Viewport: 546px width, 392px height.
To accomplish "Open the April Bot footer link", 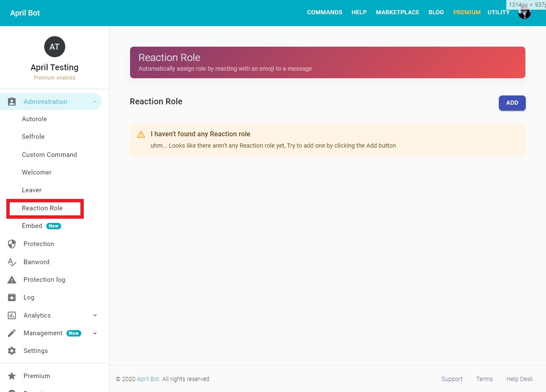I will pyautogui.click(x=148, y=379).
